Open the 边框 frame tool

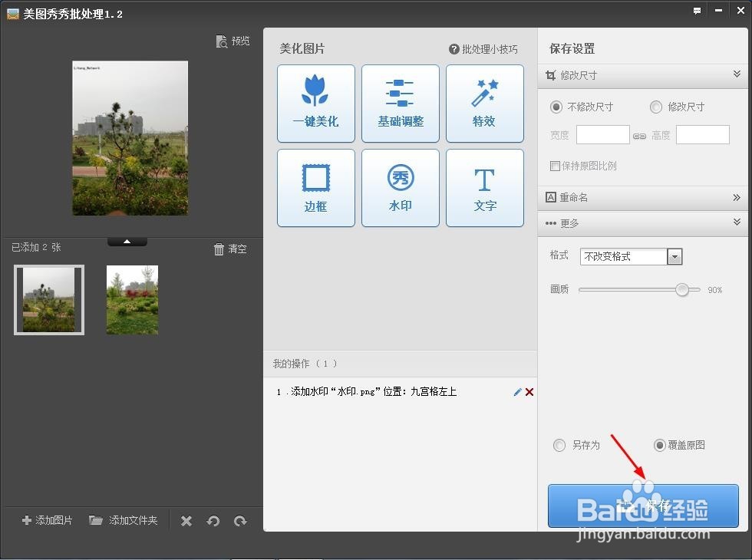coord(315,188)
